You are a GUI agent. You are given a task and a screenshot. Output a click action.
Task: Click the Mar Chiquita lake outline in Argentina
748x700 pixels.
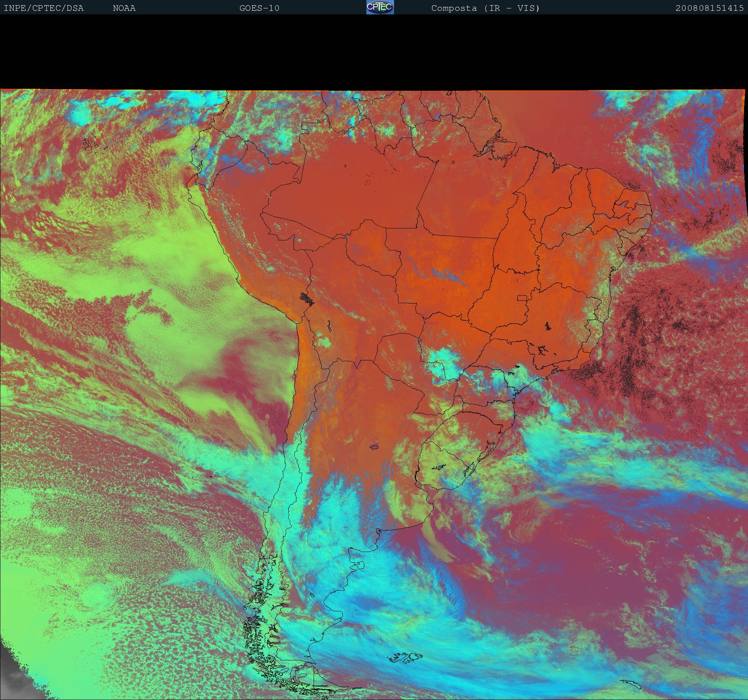374,446
